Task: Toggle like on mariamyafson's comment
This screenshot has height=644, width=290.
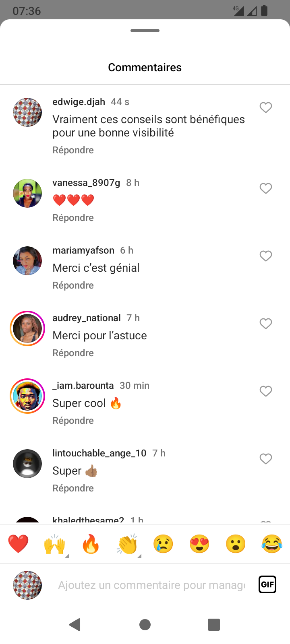Action: click(x=266, y=256)
